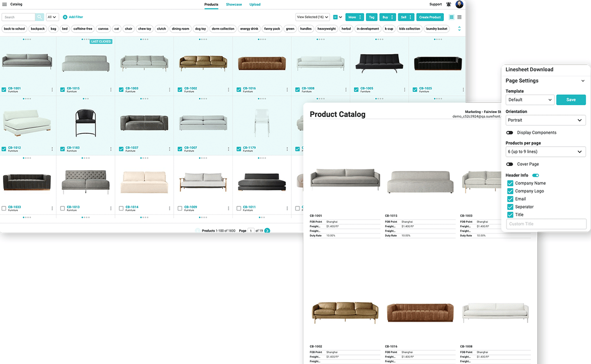Screen dimensions: 591x364
Task: Turn on Display Components
Action: click(x=510, y=132)
